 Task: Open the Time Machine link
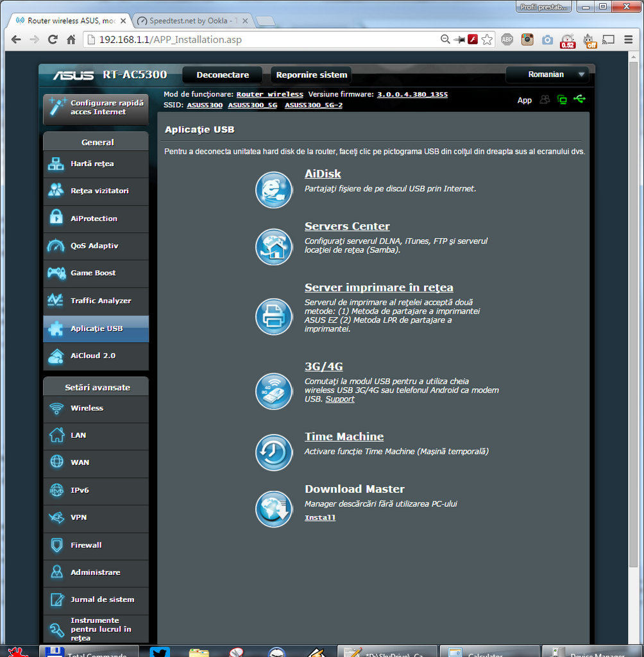pyautogui.click(x=344, y=436)
